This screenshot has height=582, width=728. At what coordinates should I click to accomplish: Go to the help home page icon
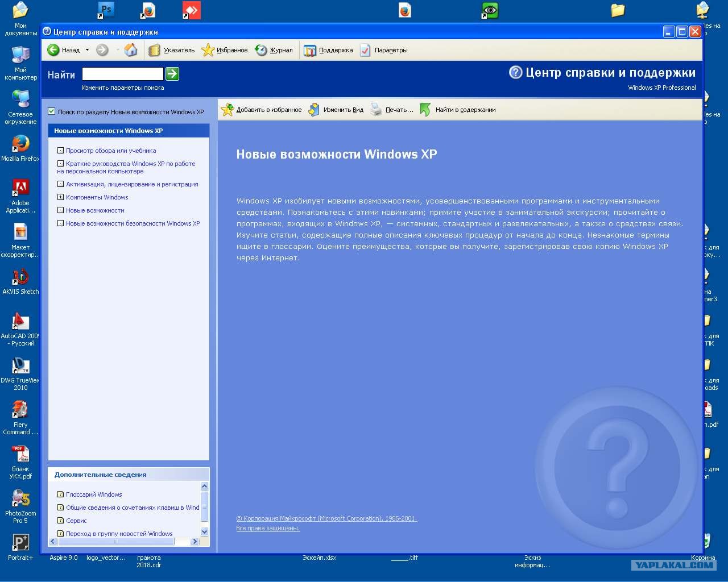(x=131, y=50)
